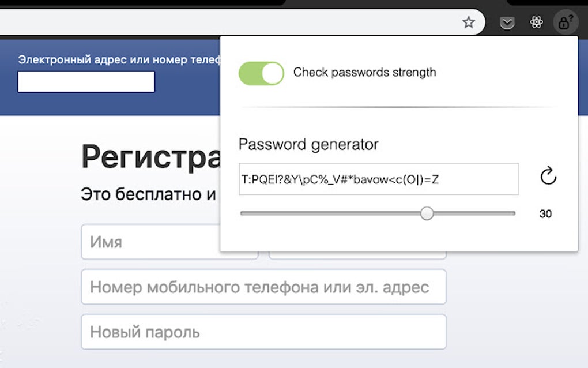Click the bookmark star icon
Screen dimensions: 588x368
click(469, 22)
